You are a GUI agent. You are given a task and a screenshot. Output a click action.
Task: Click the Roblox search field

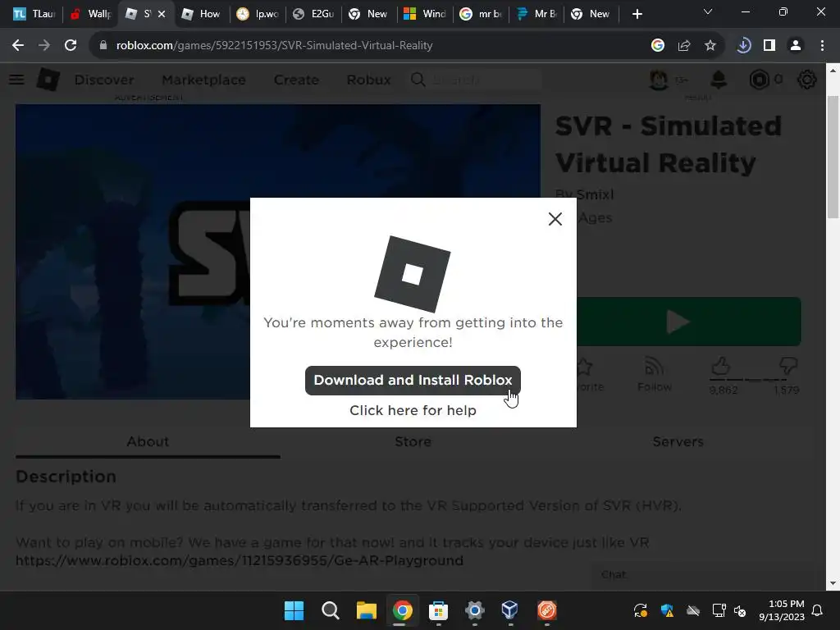pyautogui.click(x=477, y=80)
